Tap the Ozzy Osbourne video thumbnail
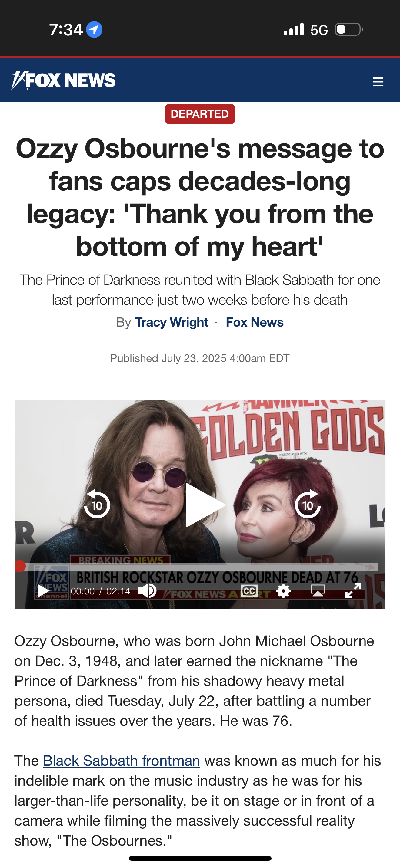 pyautogui.click(x=200, y=504)
